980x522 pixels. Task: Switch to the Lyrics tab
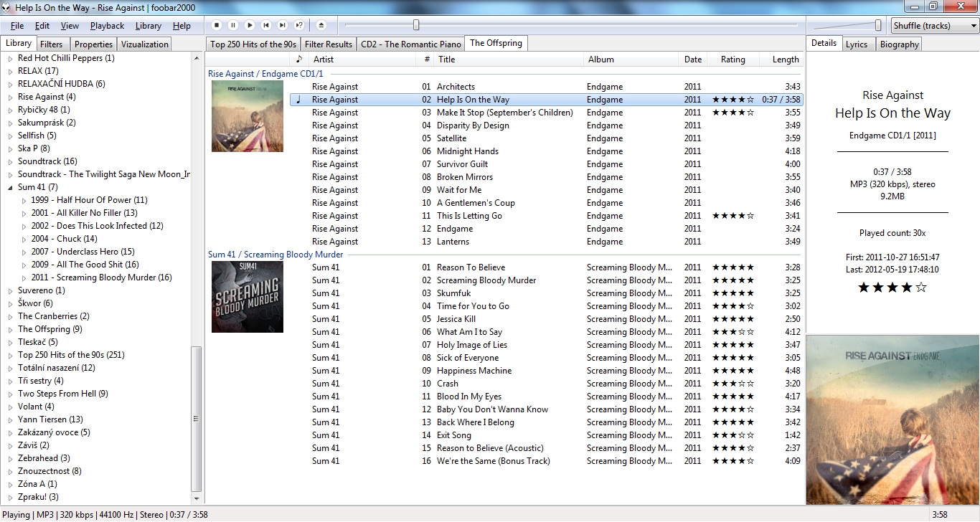(x=857, y=44)
